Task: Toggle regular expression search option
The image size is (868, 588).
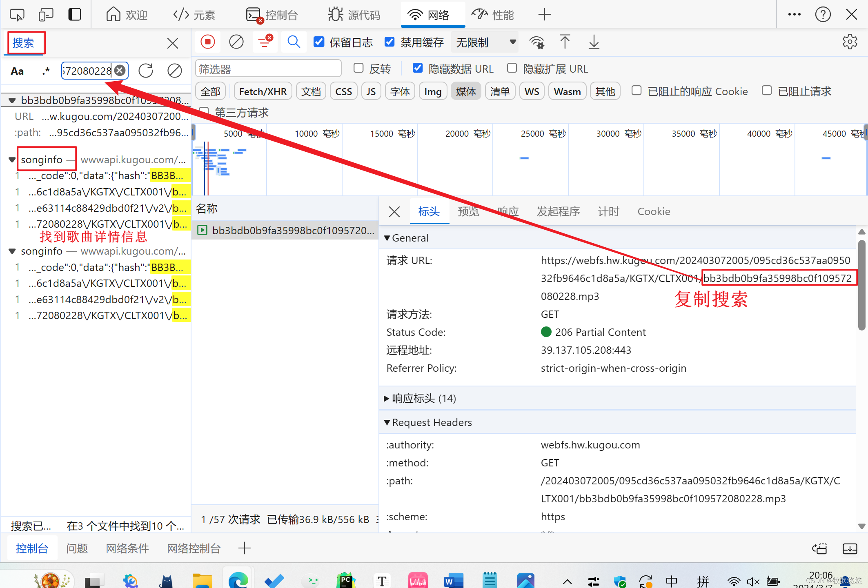Action: [x=46, y=71]
